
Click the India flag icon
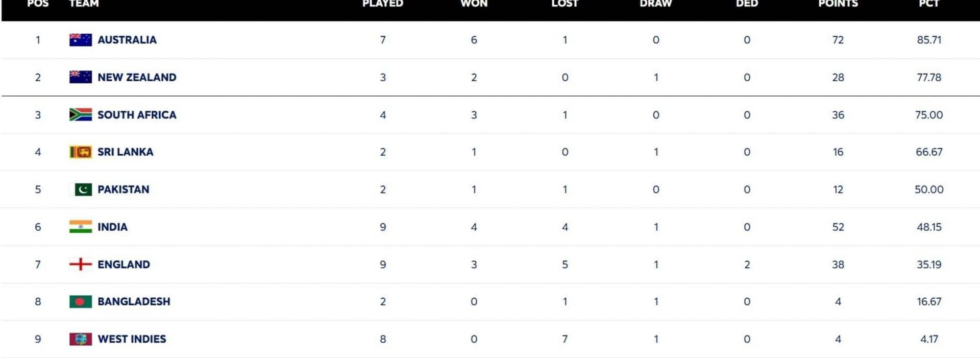coord(81,227)
